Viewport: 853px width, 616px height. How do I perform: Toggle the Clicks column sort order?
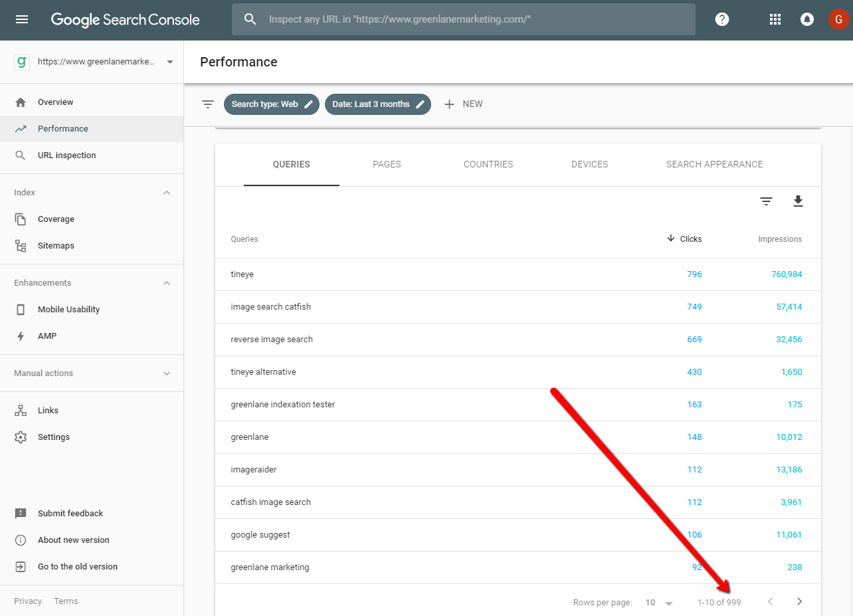tap(684, 239)
